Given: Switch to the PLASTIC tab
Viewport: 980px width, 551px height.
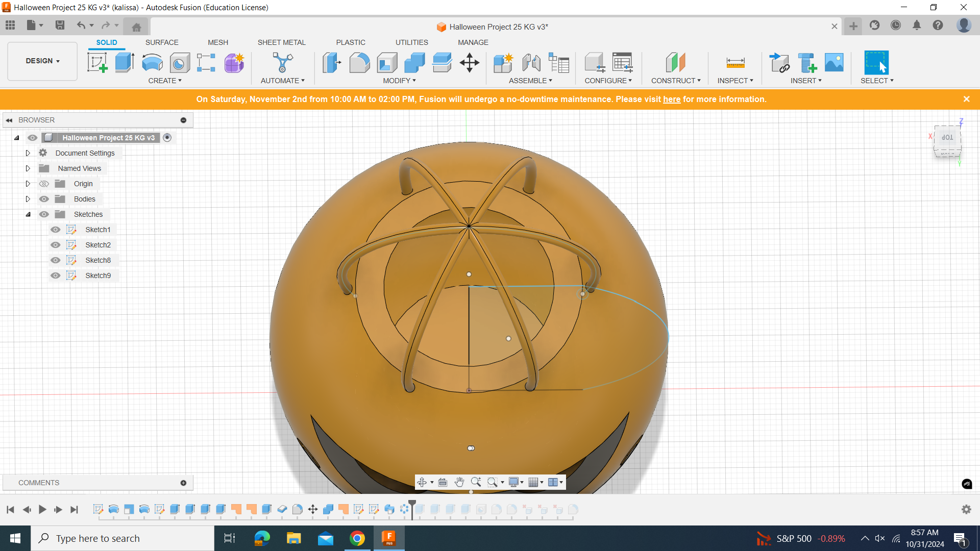Looking at the screenshot, I should pos(351,42).
